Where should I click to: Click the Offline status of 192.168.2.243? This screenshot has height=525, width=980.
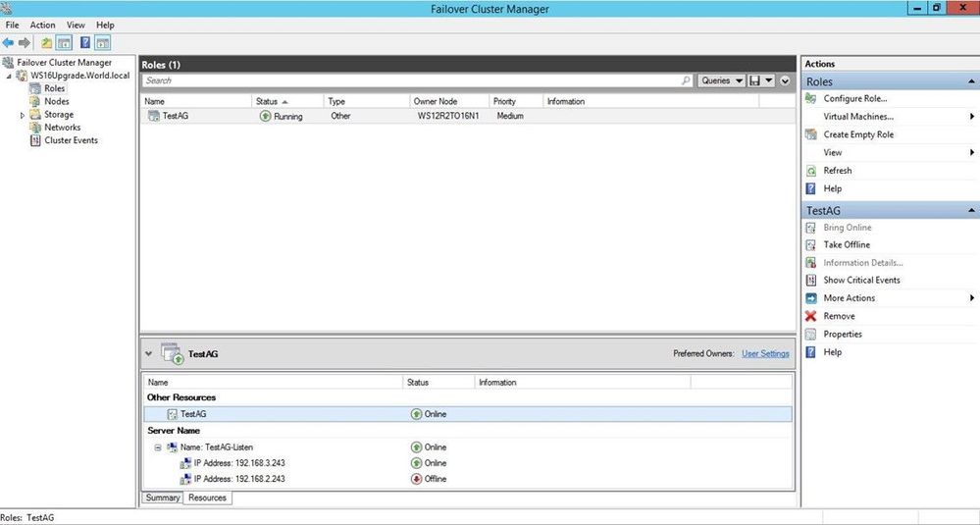click(x=429, y=479)
